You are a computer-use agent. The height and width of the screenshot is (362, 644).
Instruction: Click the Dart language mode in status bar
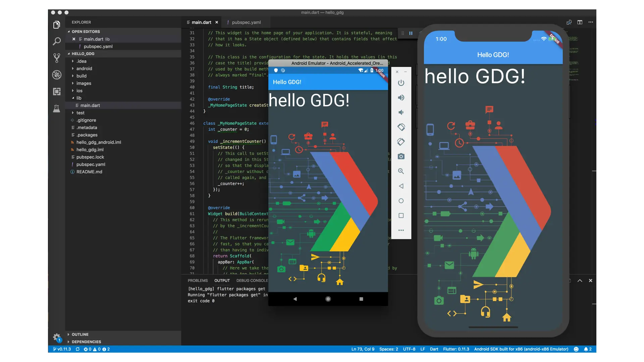[x=434, y=349]
